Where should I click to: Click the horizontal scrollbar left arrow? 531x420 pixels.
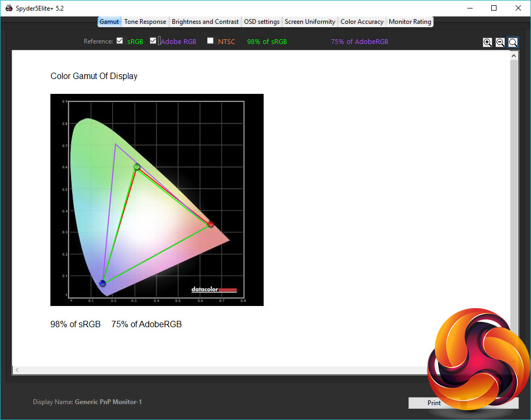pos(17,370)
